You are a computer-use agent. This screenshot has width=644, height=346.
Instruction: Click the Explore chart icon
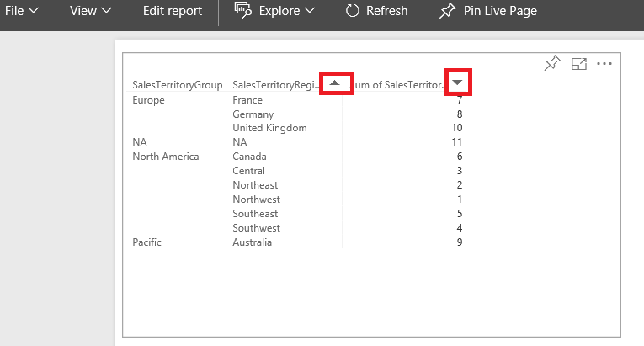coord(242,10)
